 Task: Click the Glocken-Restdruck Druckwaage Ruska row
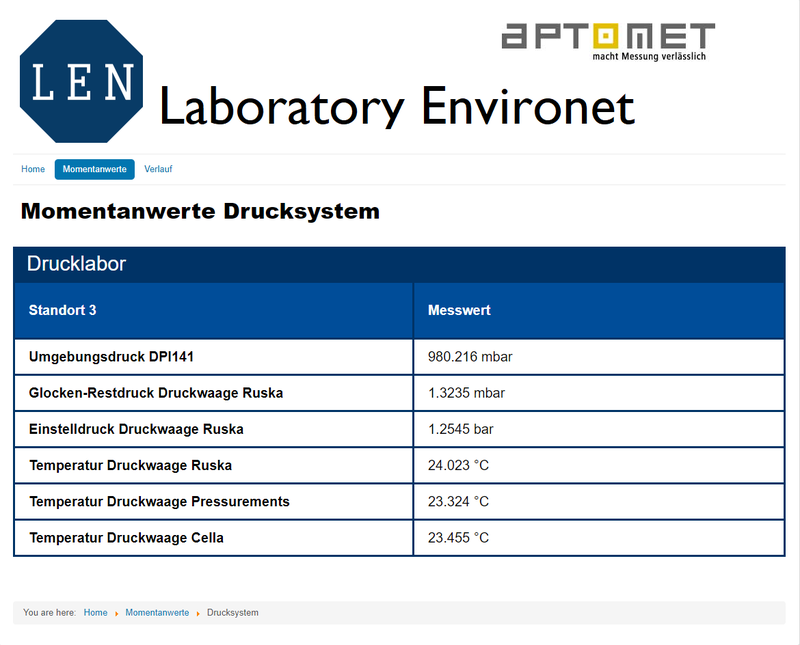point(156,393)
